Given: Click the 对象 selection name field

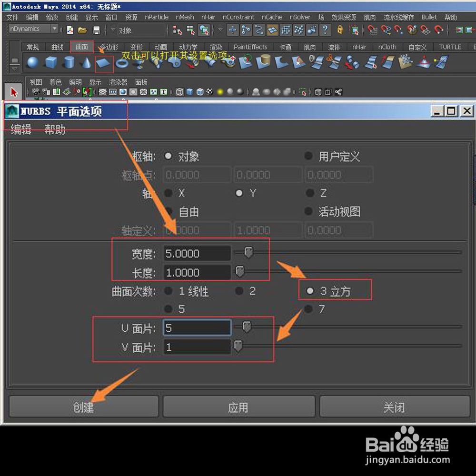Looking at the screenshot, I should pos(141,30).
